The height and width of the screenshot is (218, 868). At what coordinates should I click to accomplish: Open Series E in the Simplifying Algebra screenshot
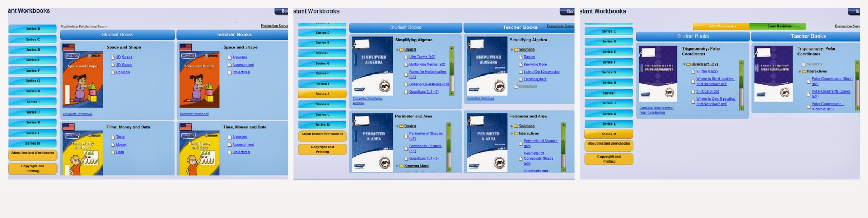(322, 42)
